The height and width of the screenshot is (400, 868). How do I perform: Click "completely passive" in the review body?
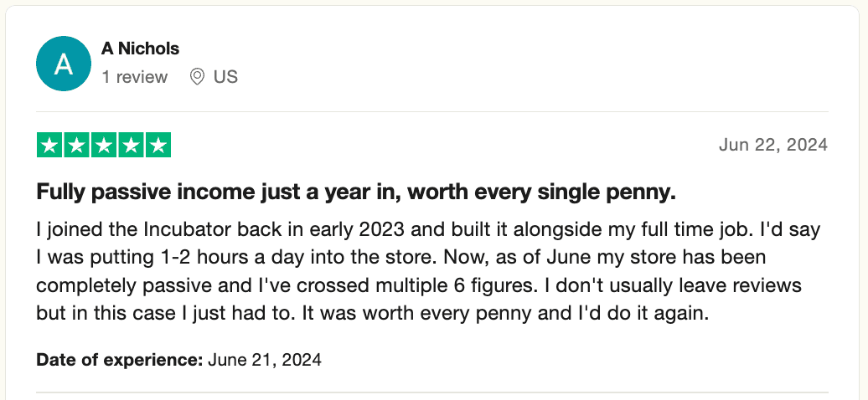point(108,285)
